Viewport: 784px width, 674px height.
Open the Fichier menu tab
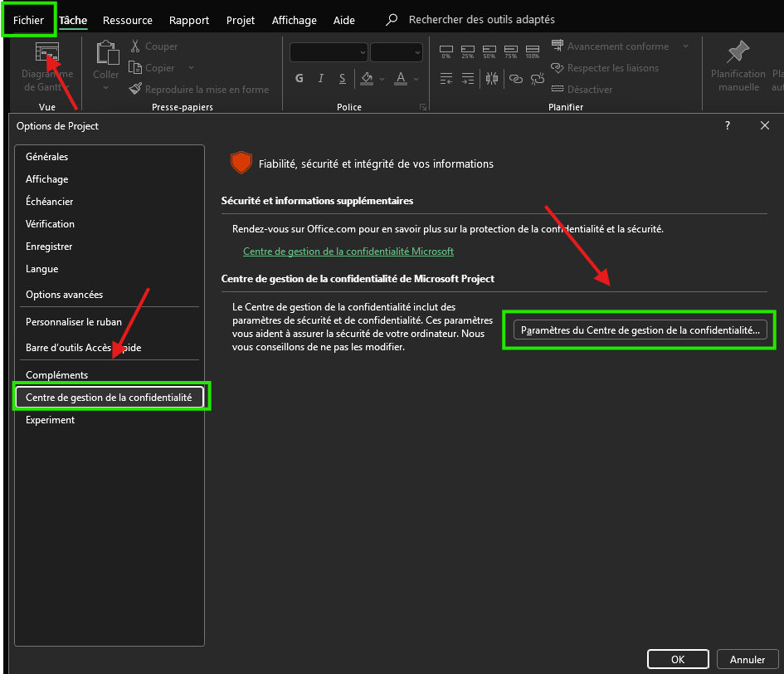[x=28, y=20]
